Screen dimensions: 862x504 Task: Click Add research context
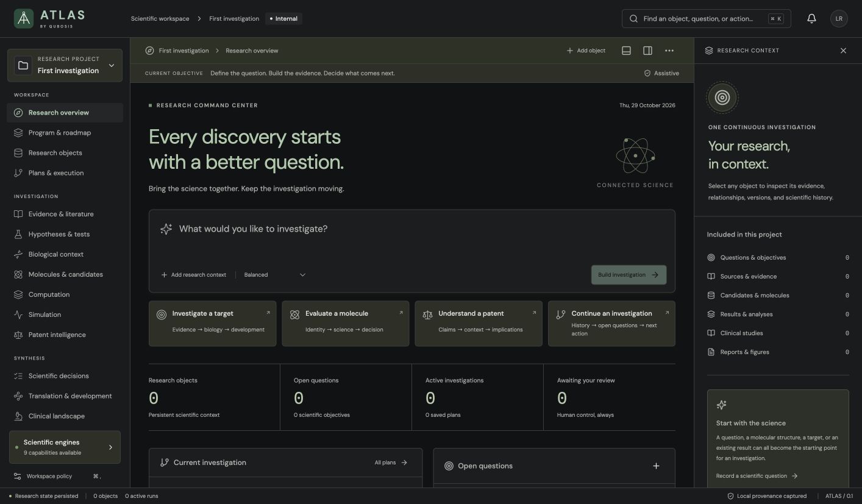click(x=193, y=275)
